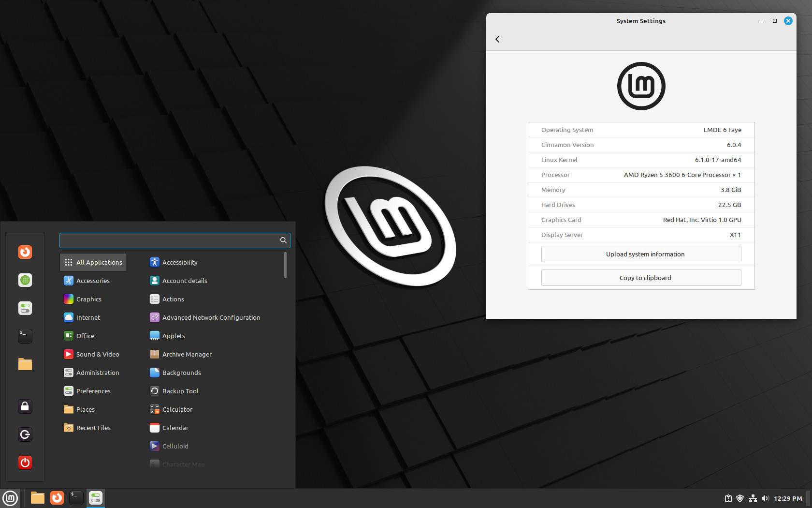Click the 12:29 PM clock
The width and height of the screenshot is (812, 508).
coord(788,498)
